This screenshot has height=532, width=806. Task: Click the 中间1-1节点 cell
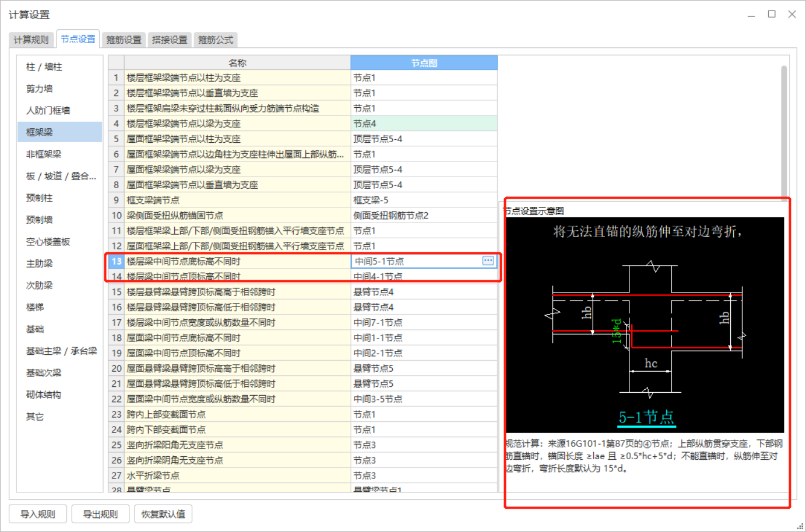click(x=424, y=338)
